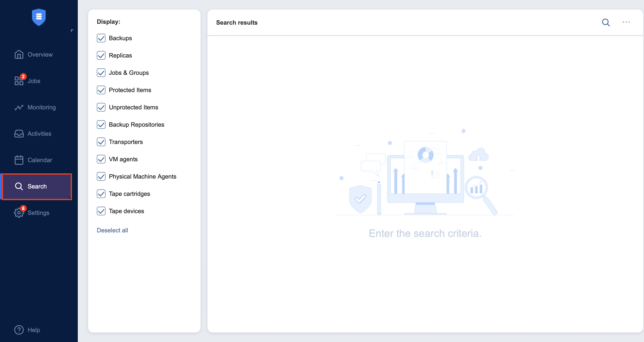Image resolution: width=644 pixels, height=342 pixels.
Task: Uncheck the Replicas checkbox
Action: point(101,55)
